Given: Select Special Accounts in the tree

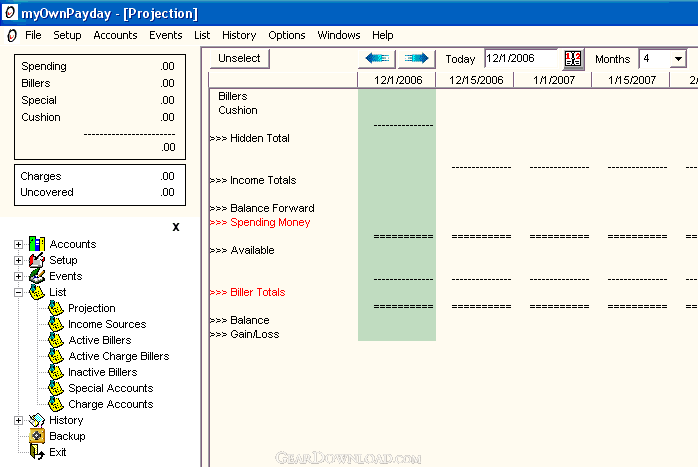Looking at the screenshot, I should point(111,388).
